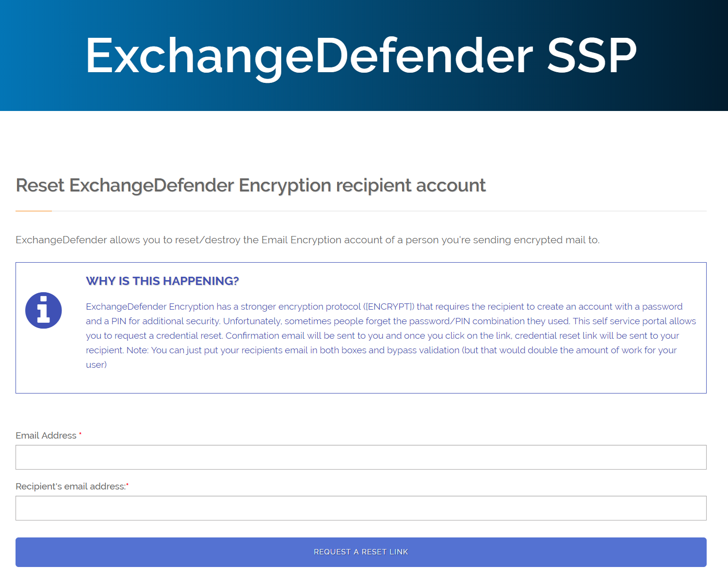This screenshot has width=728, height=583.
Task: Focus the Recipient's email address input field
Action: click(x=361, y=508)
